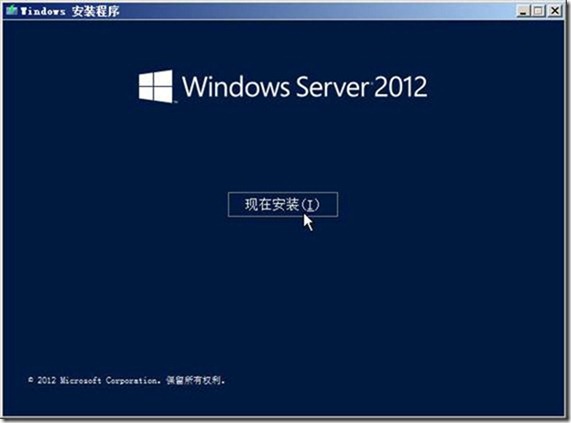Minimize the Windows 安装程序 window
571x423 pixels.
click(523, 11)
